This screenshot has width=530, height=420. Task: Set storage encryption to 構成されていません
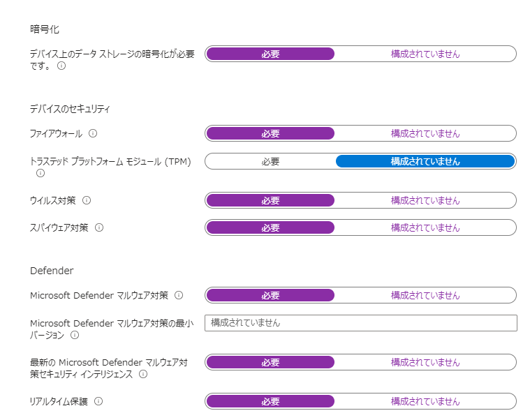click(425, 54)
